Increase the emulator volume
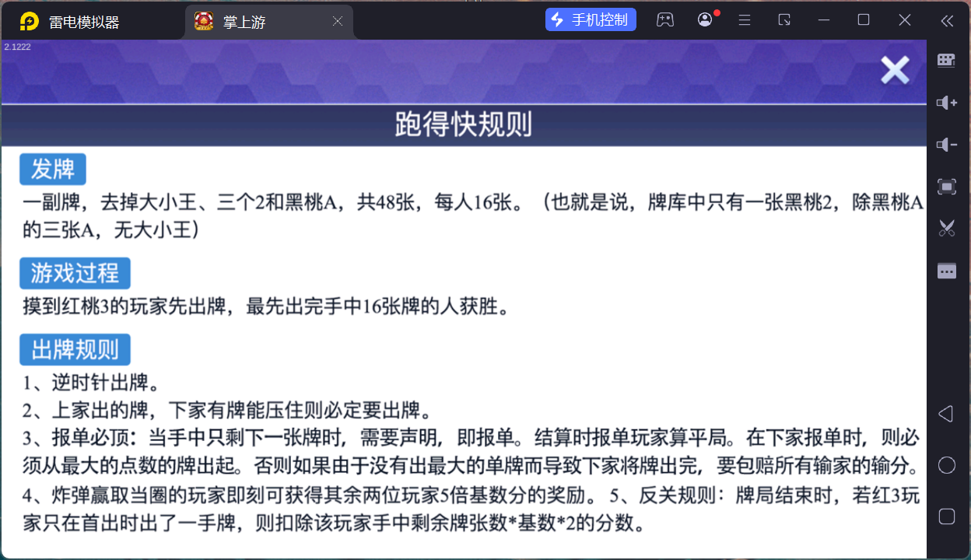The image size is (971, 560). (x=947, y=102)
